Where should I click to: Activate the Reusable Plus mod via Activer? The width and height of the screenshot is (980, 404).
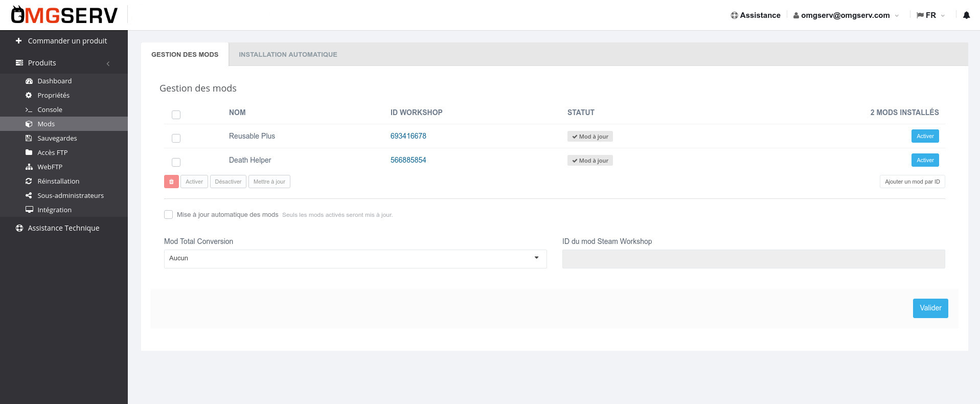pyautogui.click(x=925, y=136)
